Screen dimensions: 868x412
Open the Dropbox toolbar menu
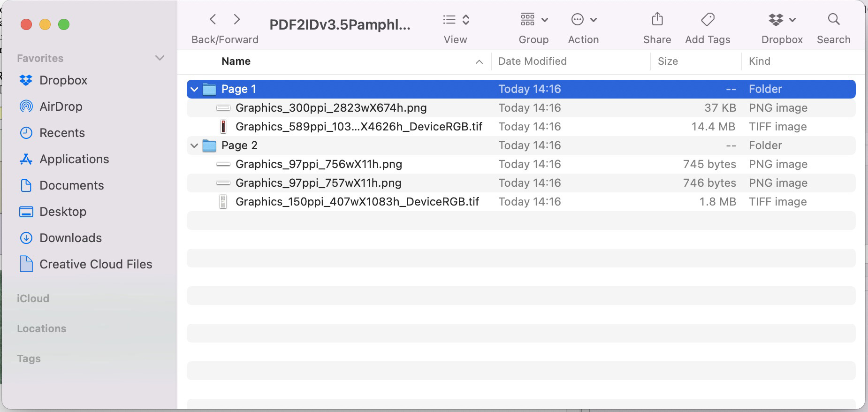pyautogui.click(x=782, y=19)
